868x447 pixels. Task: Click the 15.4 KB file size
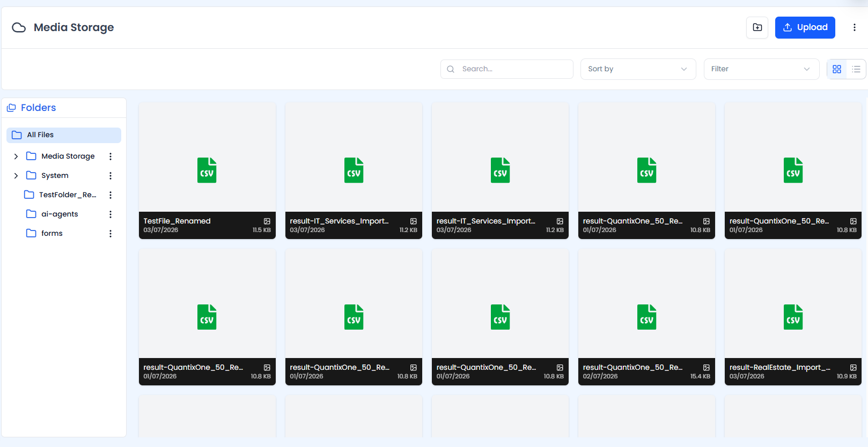[700, 377]
